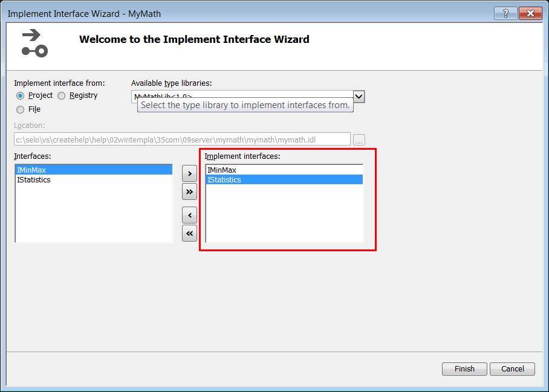Select IMinMax in Implement interfaces list

(284, 170)
